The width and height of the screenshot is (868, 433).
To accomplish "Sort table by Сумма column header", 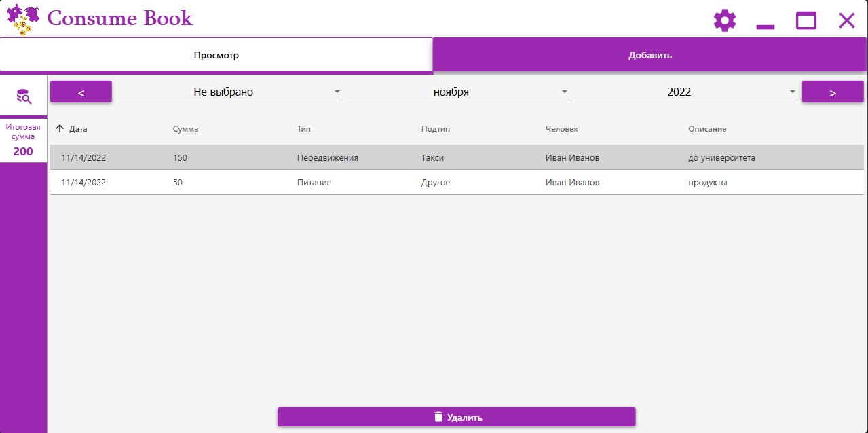I will pos(185,129).
